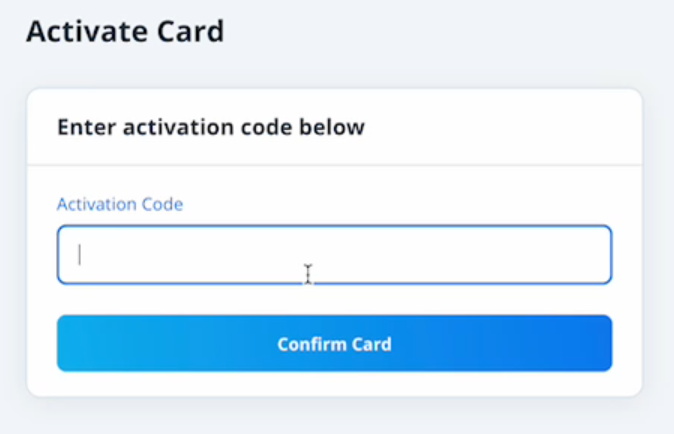Focus the Activation Code input field
The image size is (674, 434).
click(x=334, y=255)
